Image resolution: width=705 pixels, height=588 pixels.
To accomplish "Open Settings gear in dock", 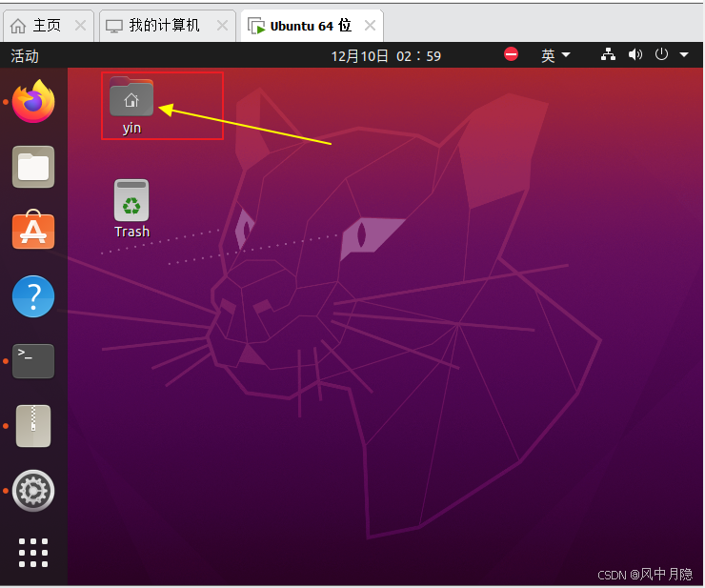I will [x=33, y=491].
